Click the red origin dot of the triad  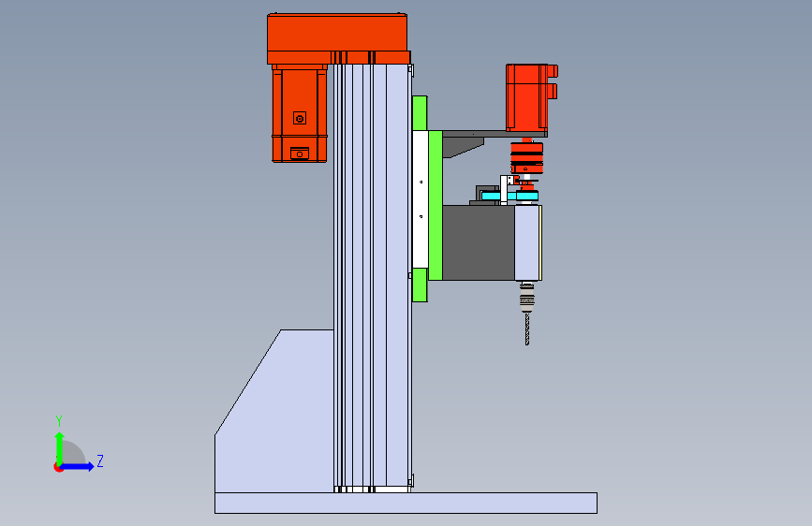[x=58, y=467]
